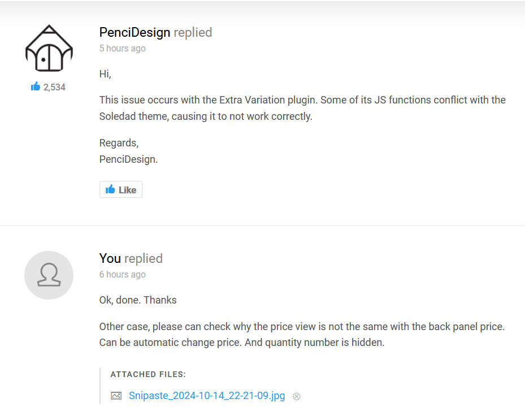Click the thumbs-up icon beside 2,534
525x420 pixels.
pos(36,86)
